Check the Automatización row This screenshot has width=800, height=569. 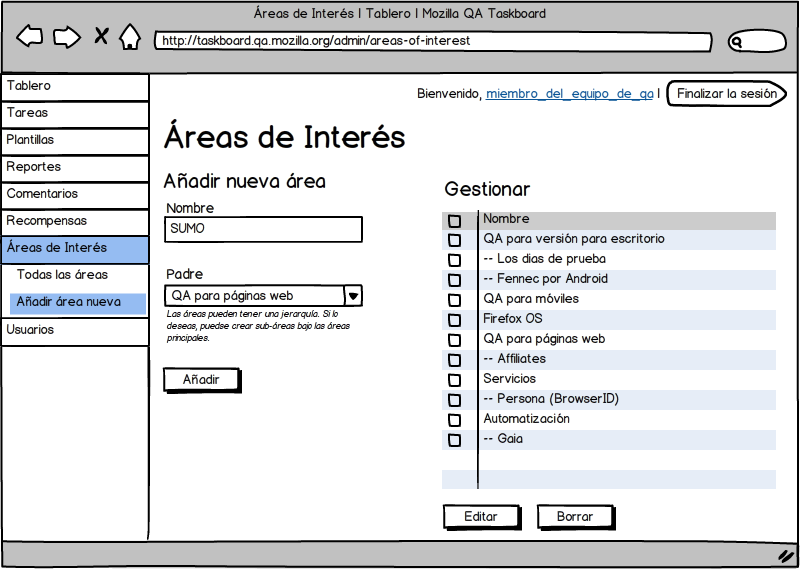pyautogui.click(x=454, y=420)
